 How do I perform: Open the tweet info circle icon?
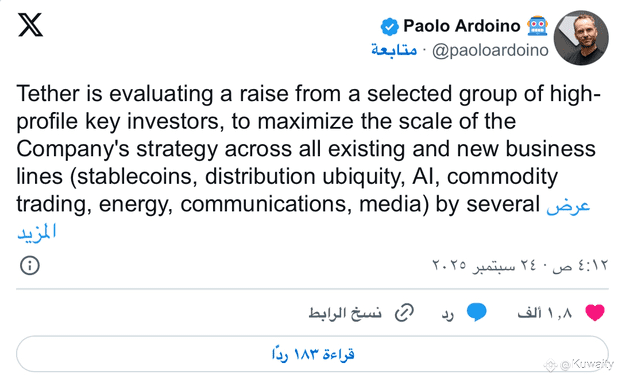[x=30, y=265]
